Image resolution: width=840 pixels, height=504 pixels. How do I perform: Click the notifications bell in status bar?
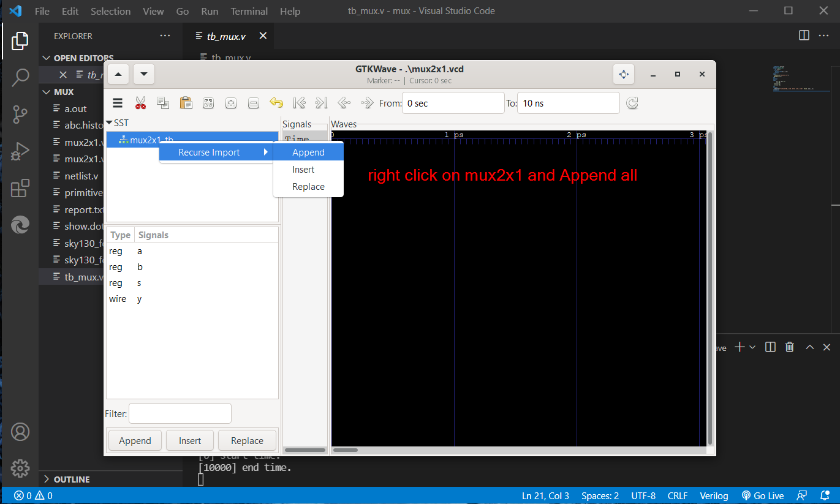click(824, 495)
